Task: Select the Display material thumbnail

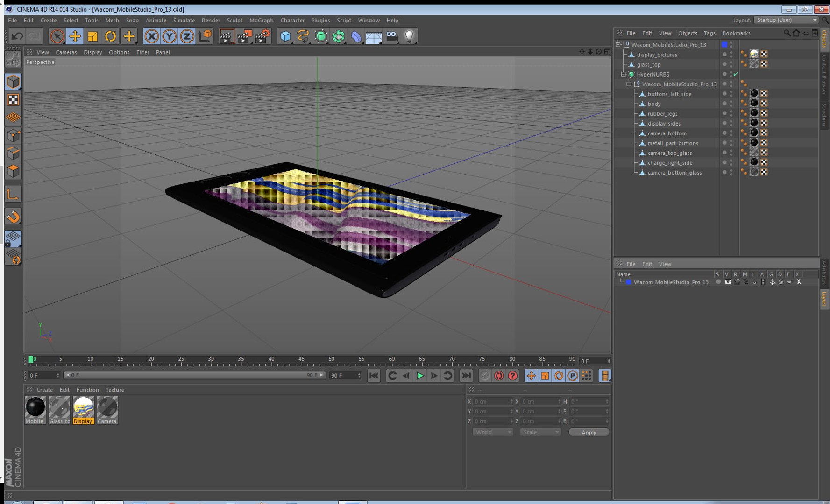Action: point(83,410)
